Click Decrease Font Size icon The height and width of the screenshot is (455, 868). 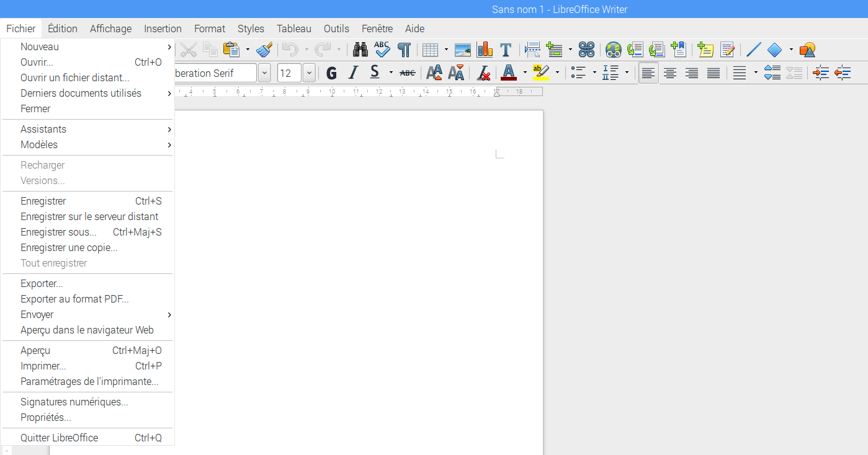click(456, 73)
